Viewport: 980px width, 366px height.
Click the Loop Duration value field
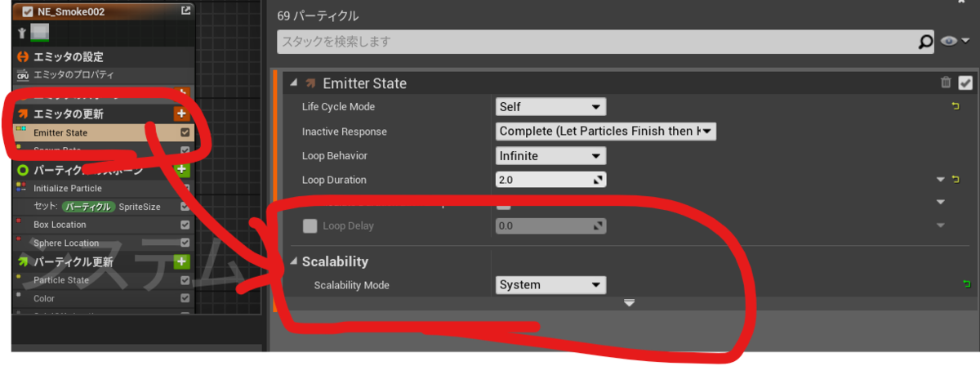point(550,180)
